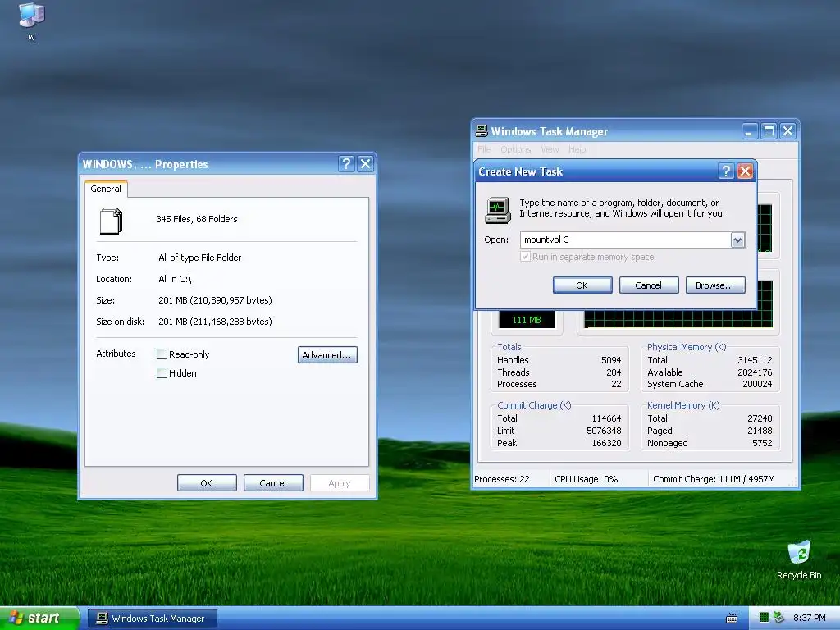Open the Help menu in Task Manager
The image size is (840, 630).
[577, 149]
